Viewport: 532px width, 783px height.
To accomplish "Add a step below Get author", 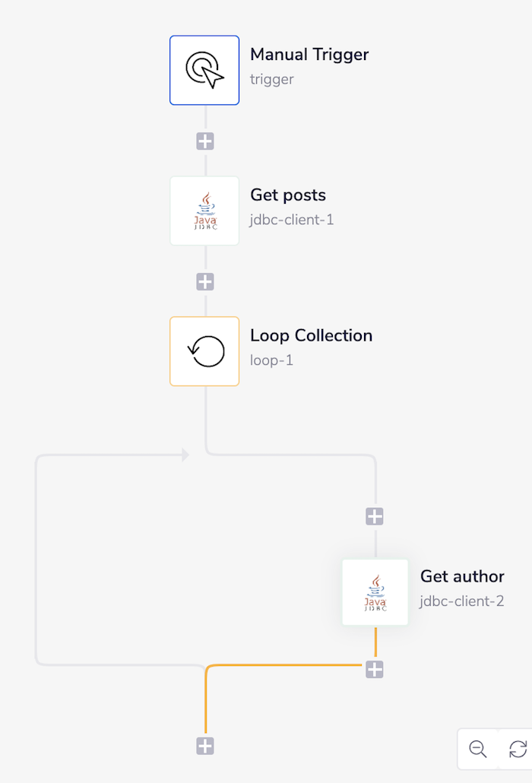I will pos(375,670).
